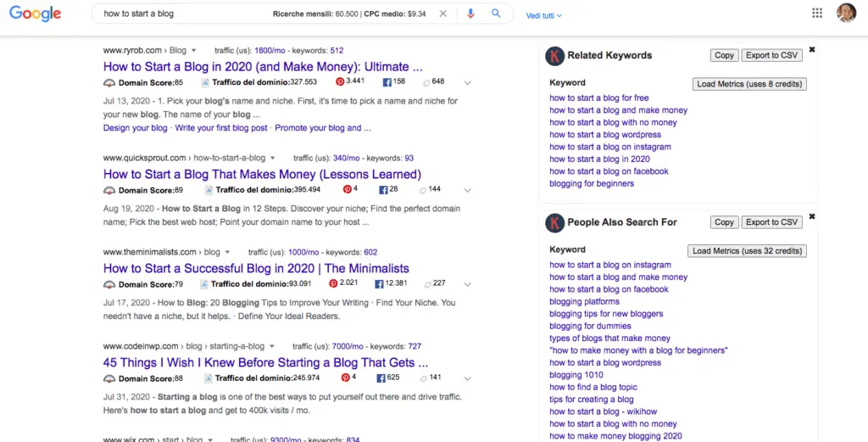Screen dimensions: 868x442
Task: Click Pinterest icon showing 2.021
Action: [x=333, y=283]
